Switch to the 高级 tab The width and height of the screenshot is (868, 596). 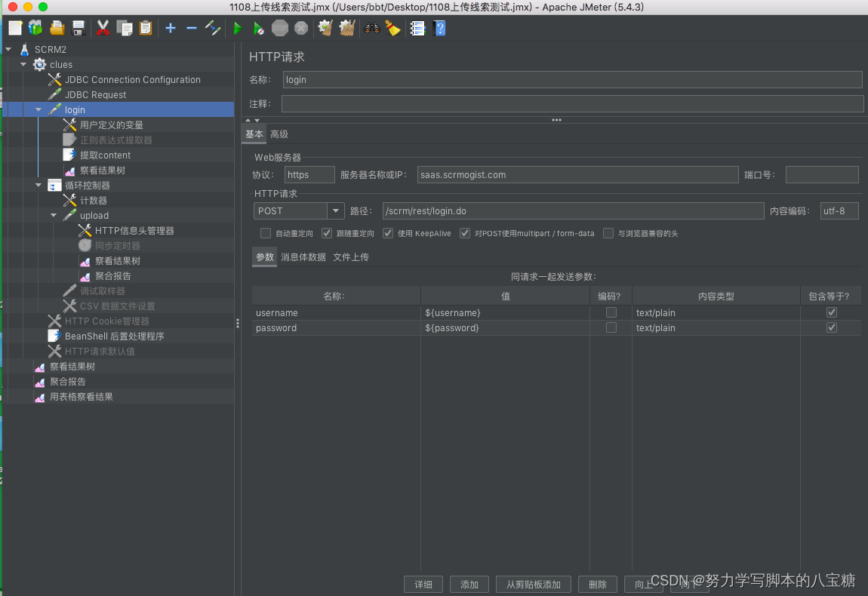[279, 134]
